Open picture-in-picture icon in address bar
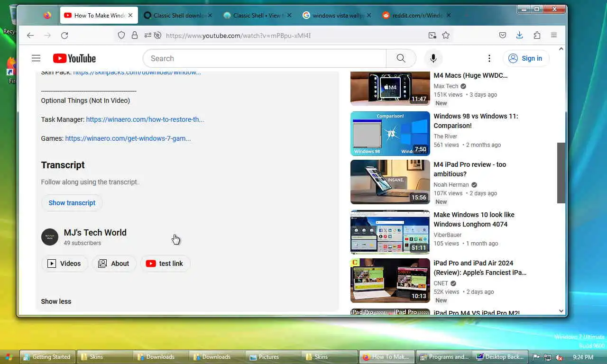This screenshot has height=364, width=607. coord(432,35)
